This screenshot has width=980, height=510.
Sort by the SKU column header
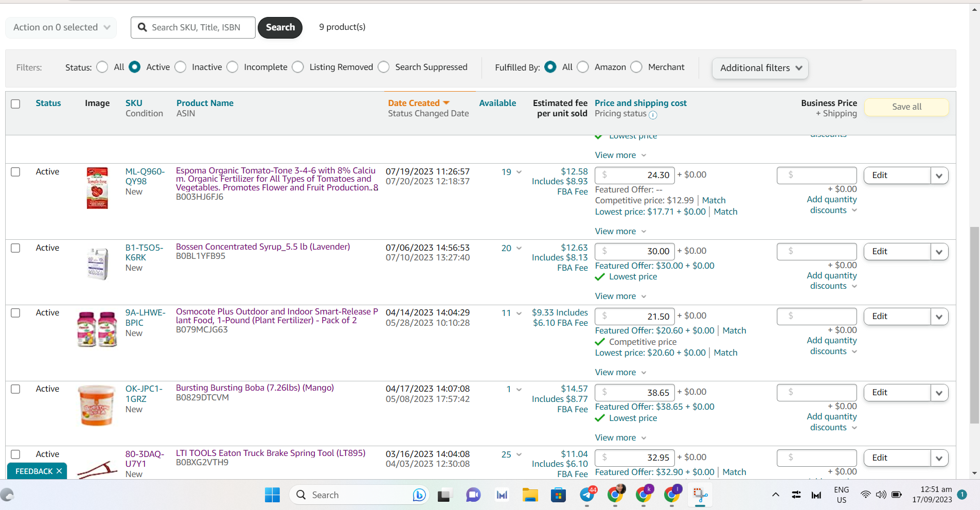click(x=134, y=103)
